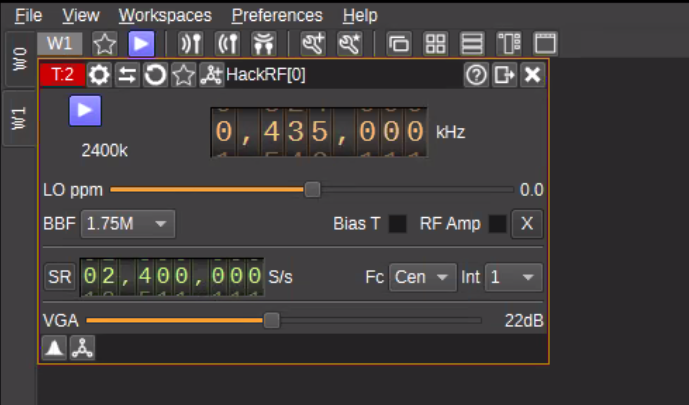Click the sample rate digit dial
Viewport: 689px width, 405px height.
(172, 277)
